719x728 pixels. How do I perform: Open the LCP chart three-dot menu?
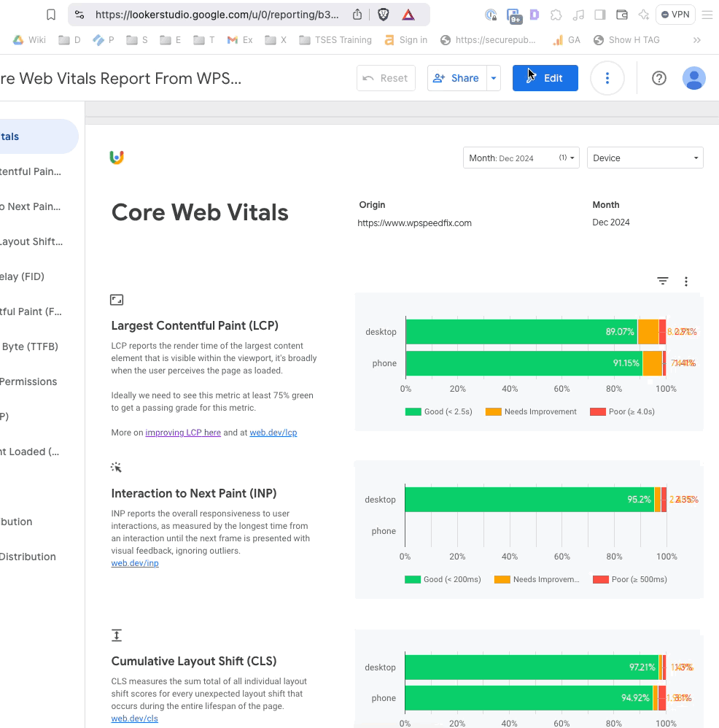(686, 282)
